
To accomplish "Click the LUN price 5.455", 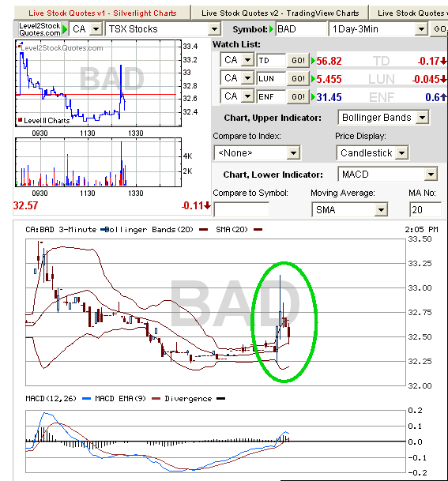I will click(329, 79).
